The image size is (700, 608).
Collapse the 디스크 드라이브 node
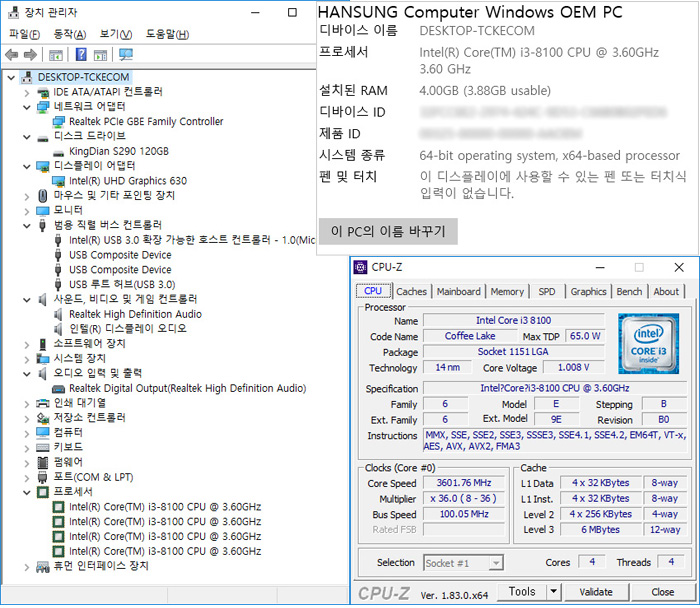[x=27, y=137]
